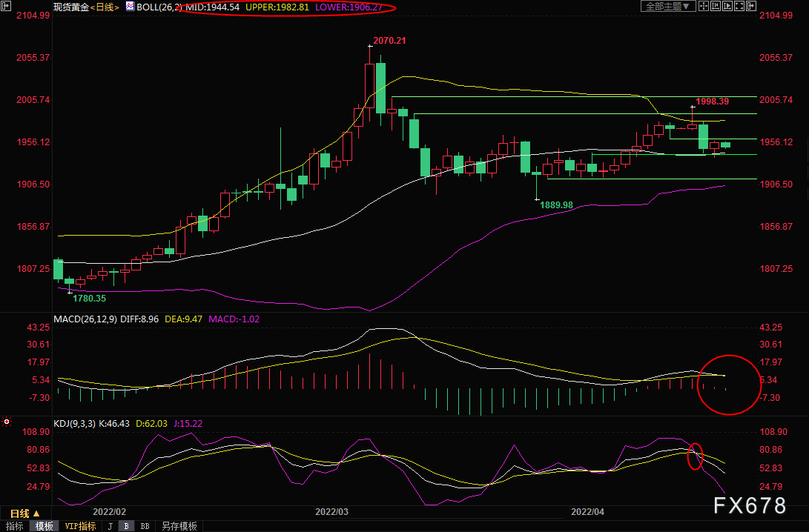Click the small red marker beside KDJ

tap(7, 422)
